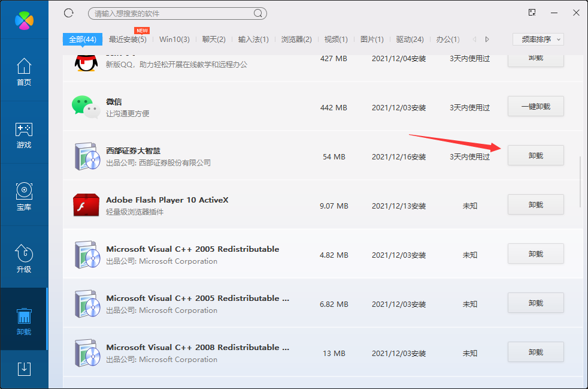The height and width of the screenshot is (389, 588).
Task: Select the 微信 WeChat app icon
Action: [x=85, y=107]
